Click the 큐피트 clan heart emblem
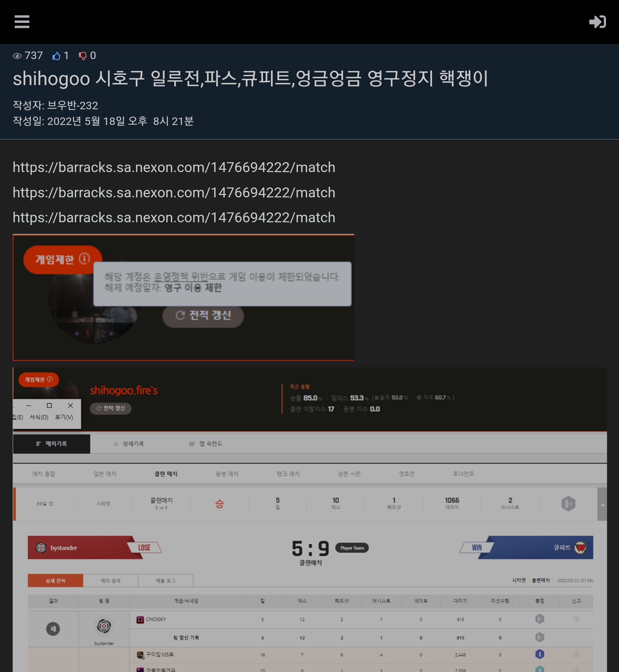 pos(580,548)
